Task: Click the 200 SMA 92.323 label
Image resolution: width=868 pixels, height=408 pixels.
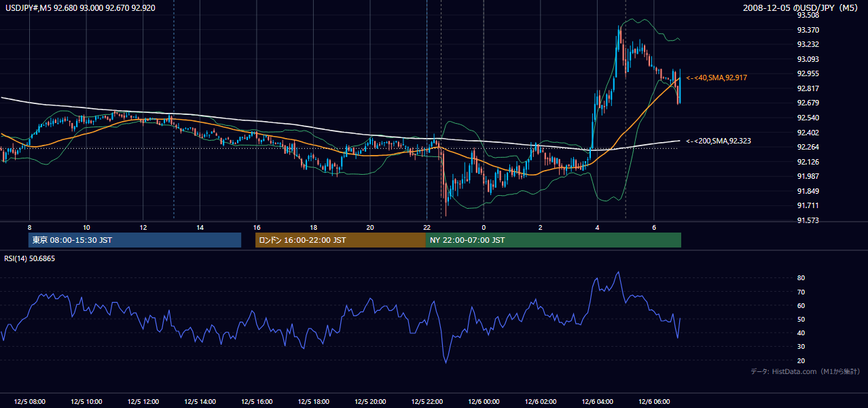Action: tap(719, 141)
